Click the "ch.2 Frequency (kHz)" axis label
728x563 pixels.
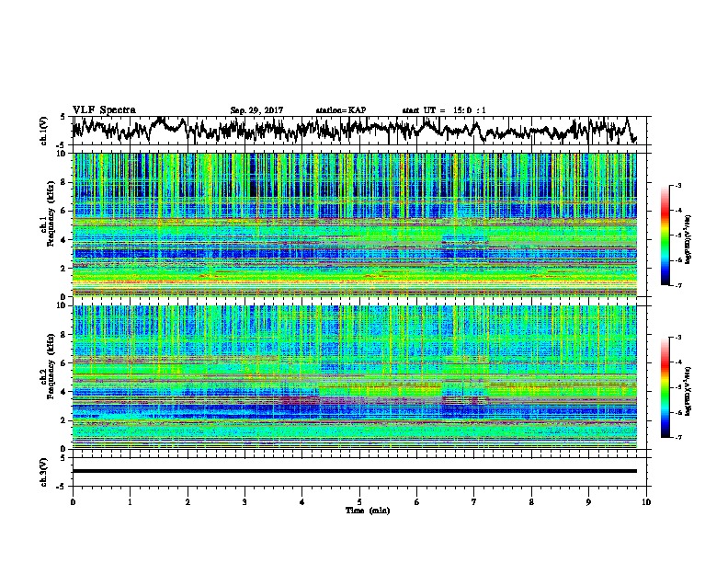tap(48, 365)
